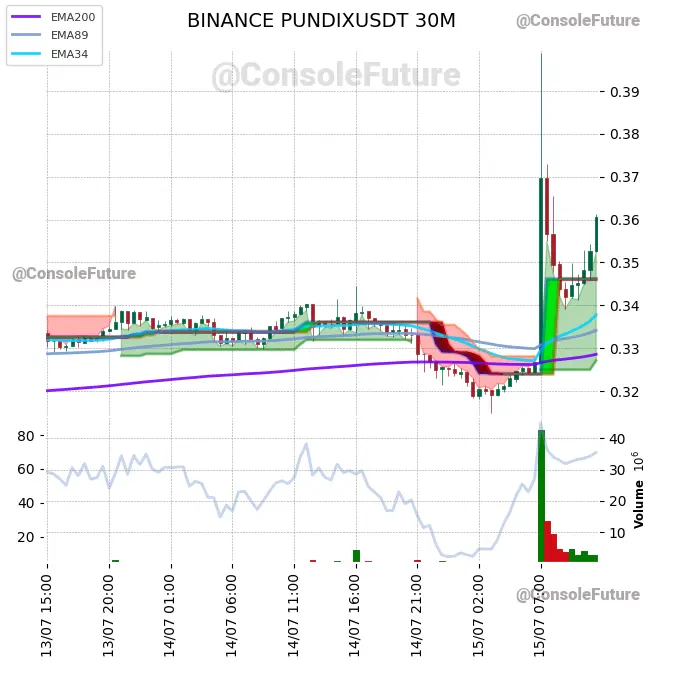Click the 15/07 02:00 time label
Screen dimensions: 690x690
[478, 616]
